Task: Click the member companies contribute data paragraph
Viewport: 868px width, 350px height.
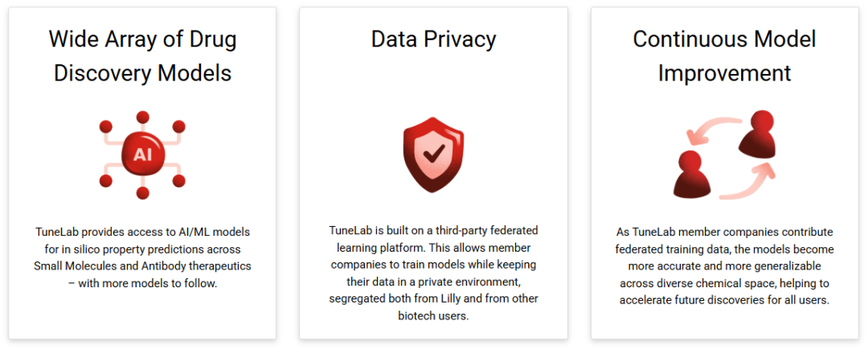Action: coord(725,266)
